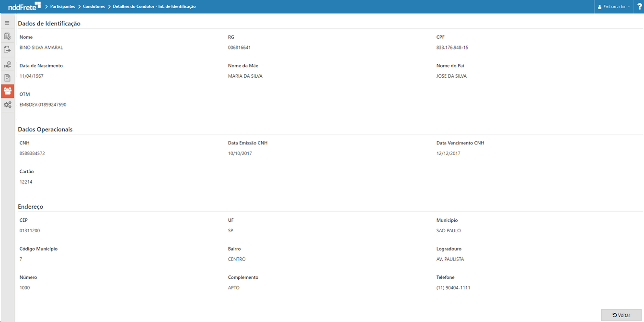This screenshot has height=322, width=644.
Task: Open the sidebar hamburger menu
Action: pos(7,23)
